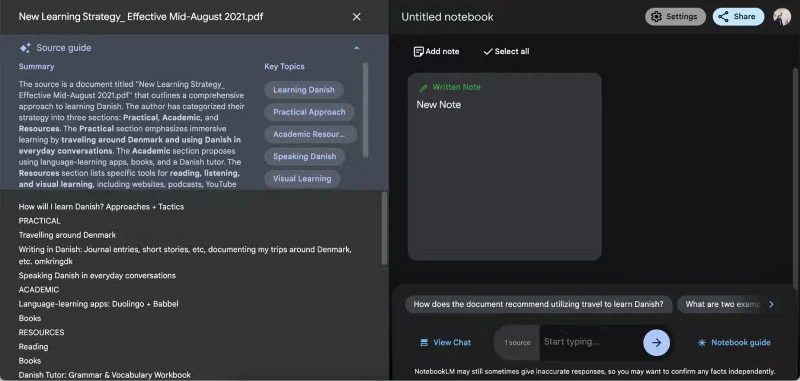Click the ACADEMIC heading in document
Screen dimensions: 800x381
click(x=39, y=290)
